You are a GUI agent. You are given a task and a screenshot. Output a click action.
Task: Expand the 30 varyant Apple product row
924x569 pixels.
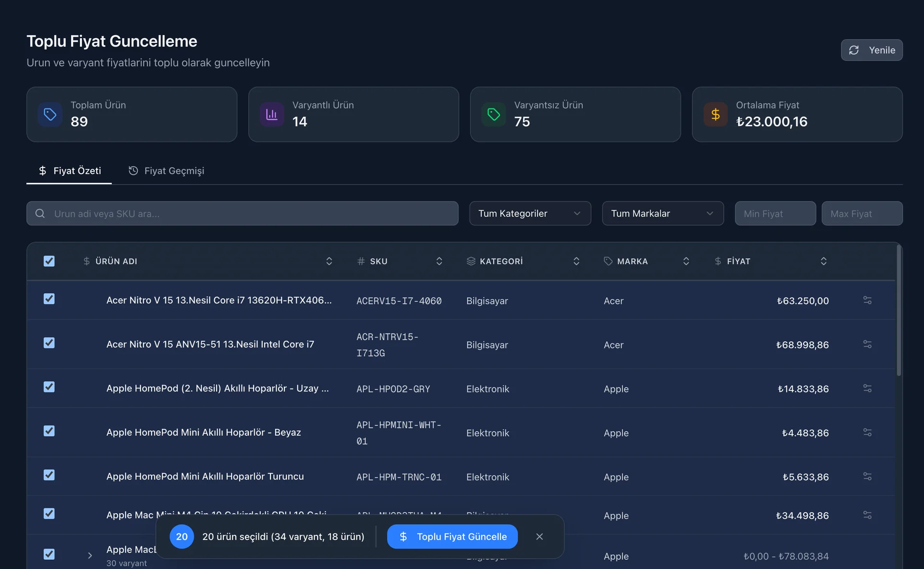[x=90, y=556]
